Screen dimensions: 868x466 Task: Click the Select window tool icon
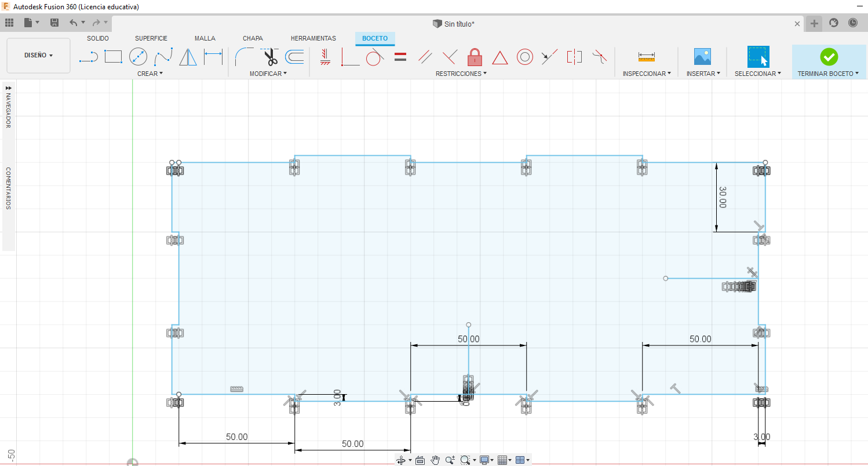click(x=757, y=57)
